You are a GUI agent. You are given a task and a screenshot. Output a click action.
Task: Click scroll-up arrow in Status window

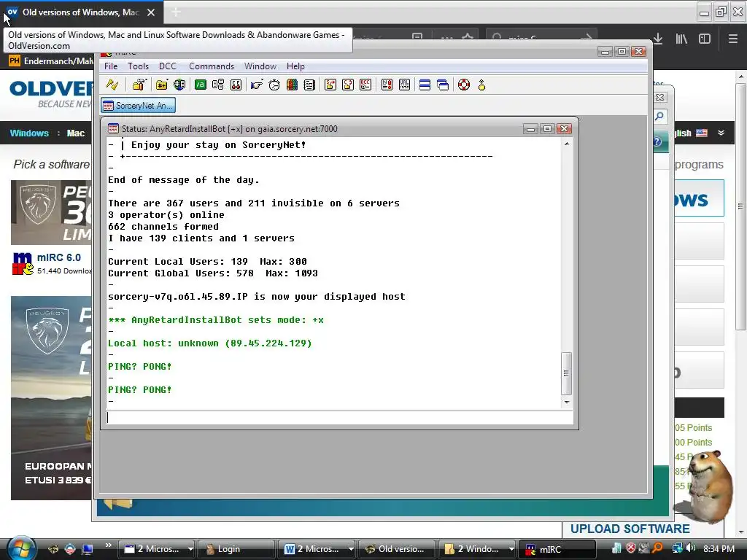coord(566,144)
